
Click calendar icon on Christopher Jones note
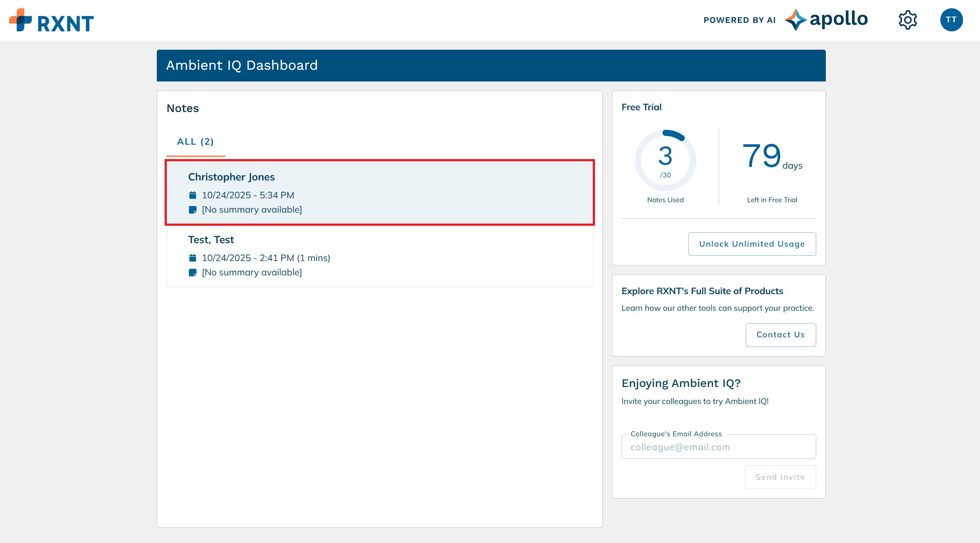(x=193, y=195)
